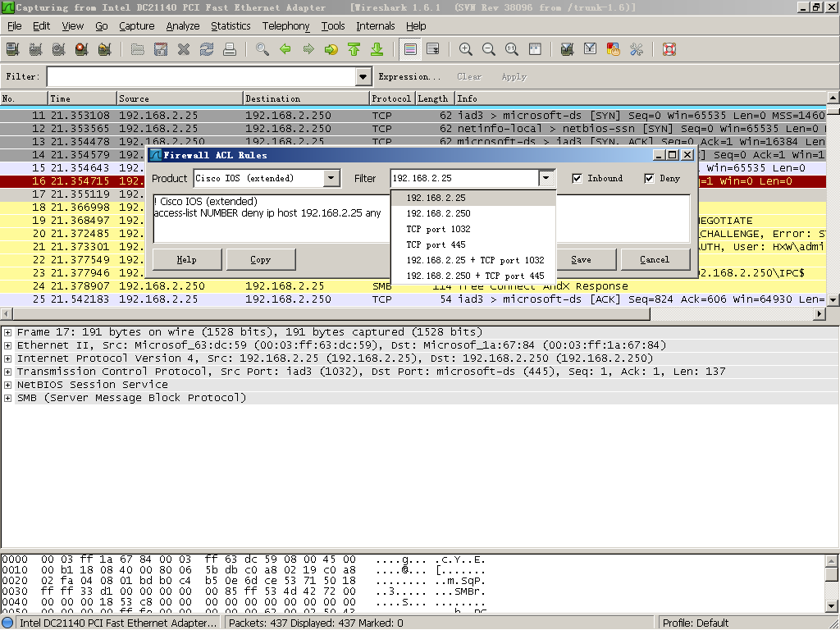
Task: Click the display Filter input field
Action: click(x=201, y=76)
